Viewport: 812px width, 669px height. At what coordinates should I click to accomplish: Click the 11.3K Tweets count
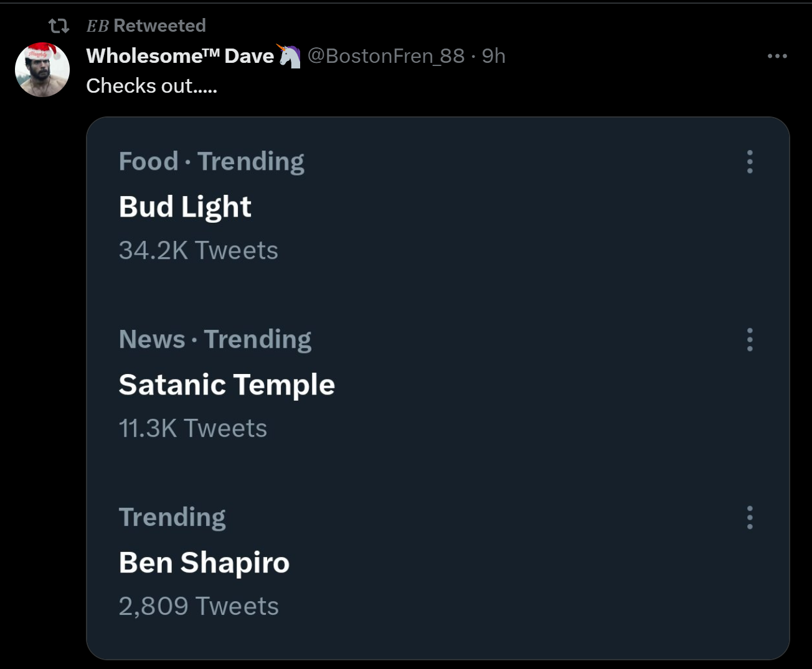pos(192,429)
